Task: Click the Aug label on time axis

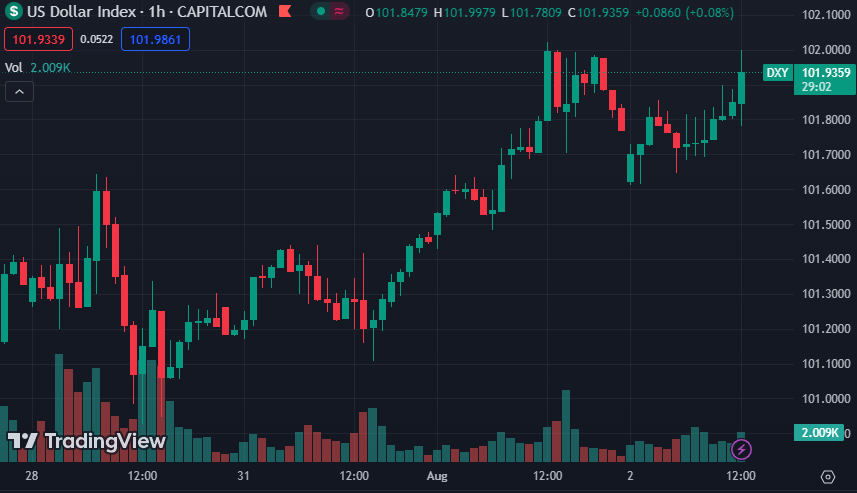Action: 436,476
